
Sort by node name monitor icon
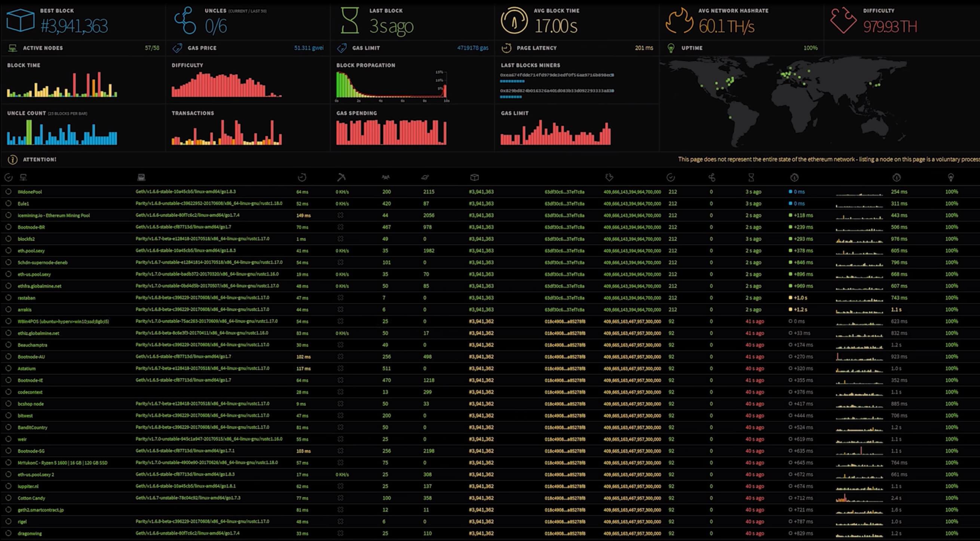23,177
